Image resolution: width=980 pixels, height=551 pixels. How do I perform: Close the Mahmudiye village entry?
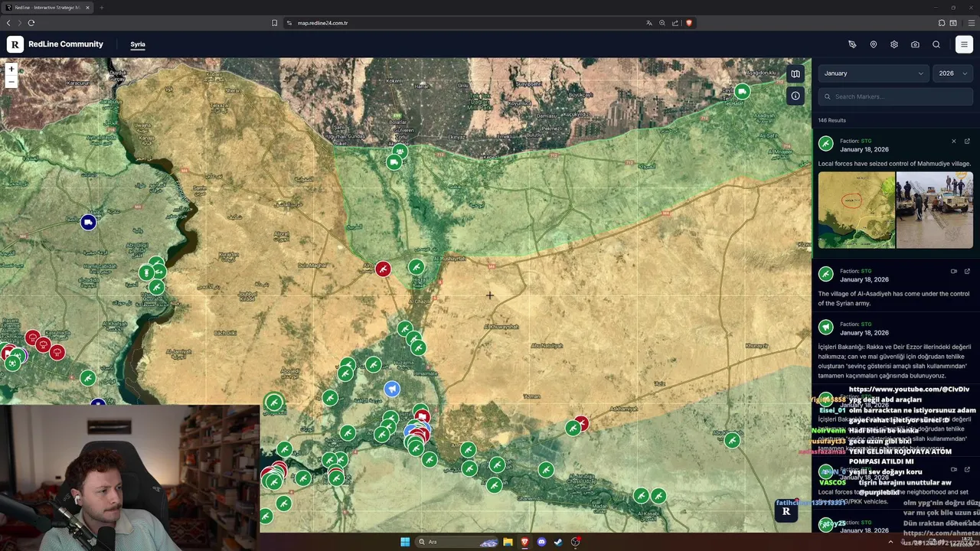coord(954,141)
